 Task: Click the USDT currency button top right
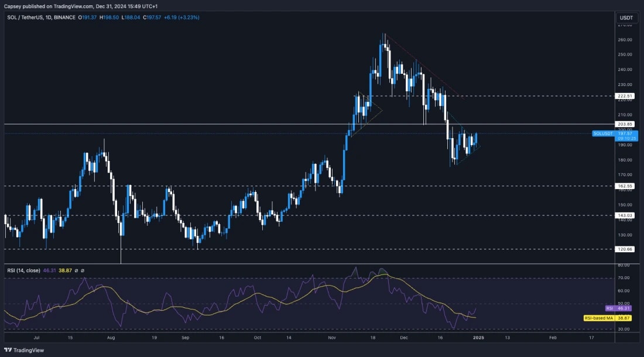pos(626,18)
